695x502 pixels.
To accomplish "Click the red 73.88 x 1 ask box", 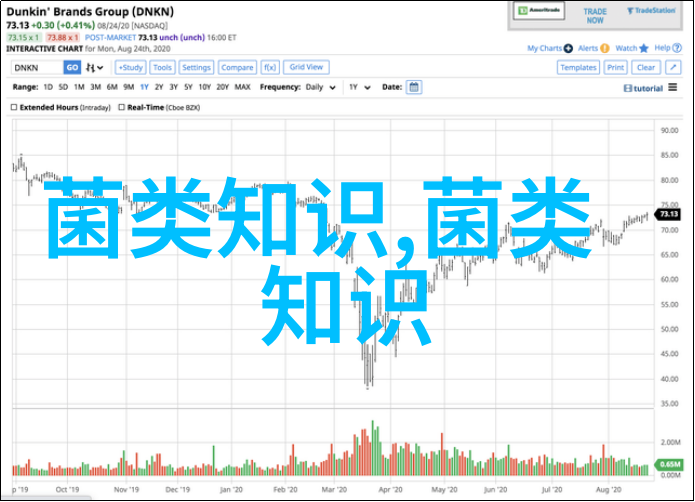I will pyautogui.click(x=62, y=38).
